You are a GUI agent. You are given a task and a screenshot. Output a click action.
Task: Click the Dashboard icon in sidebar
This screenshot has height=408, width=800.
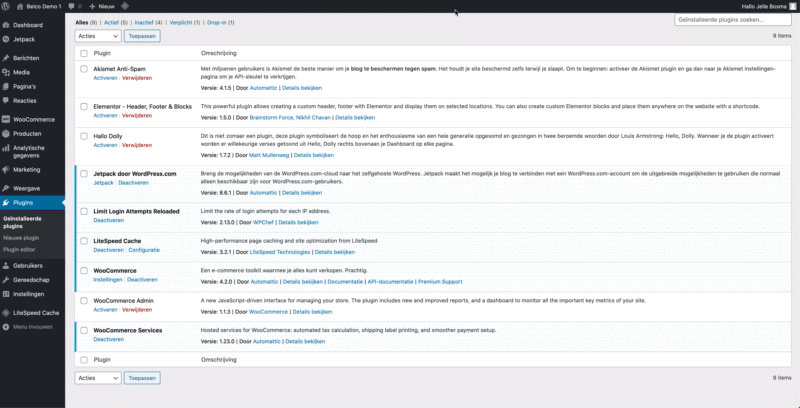point(6,25)
